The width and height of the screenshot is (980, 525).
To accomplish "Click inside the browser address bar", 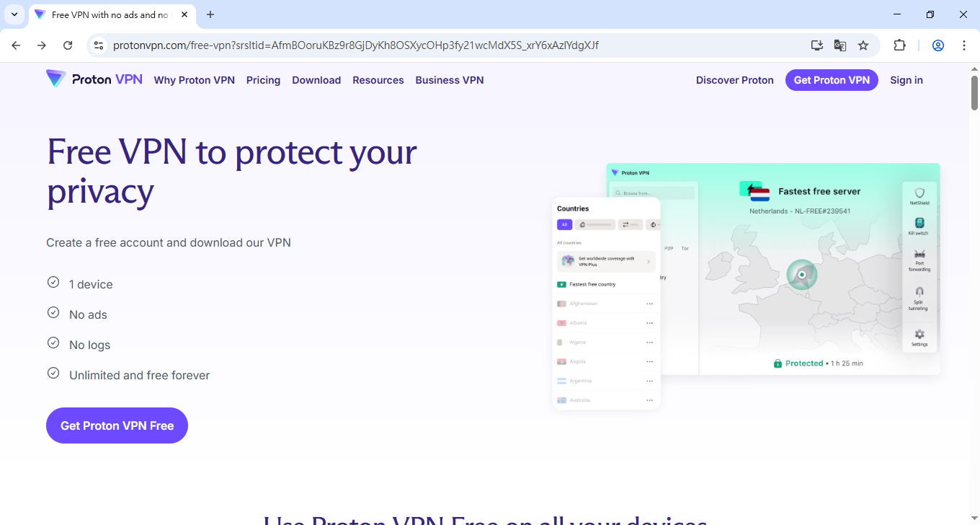I will pos(360,45).
